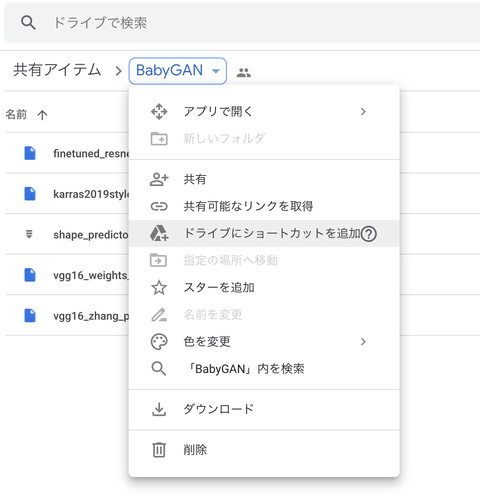Expand the アプリで開く submenu chevron

pyautogui.click(x=363, y=112)
